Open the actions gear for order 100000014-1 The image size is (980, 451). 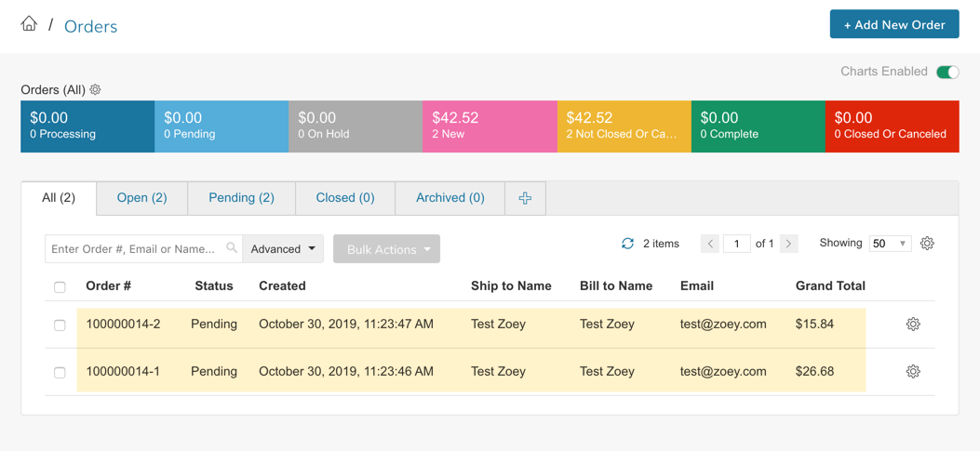tap(913, 372)
